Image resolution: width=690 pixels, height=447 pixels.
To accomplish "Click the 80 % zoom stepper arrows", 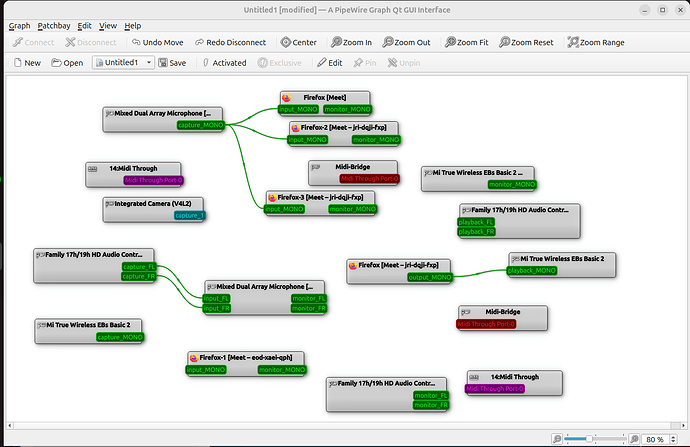I will 673,439.
